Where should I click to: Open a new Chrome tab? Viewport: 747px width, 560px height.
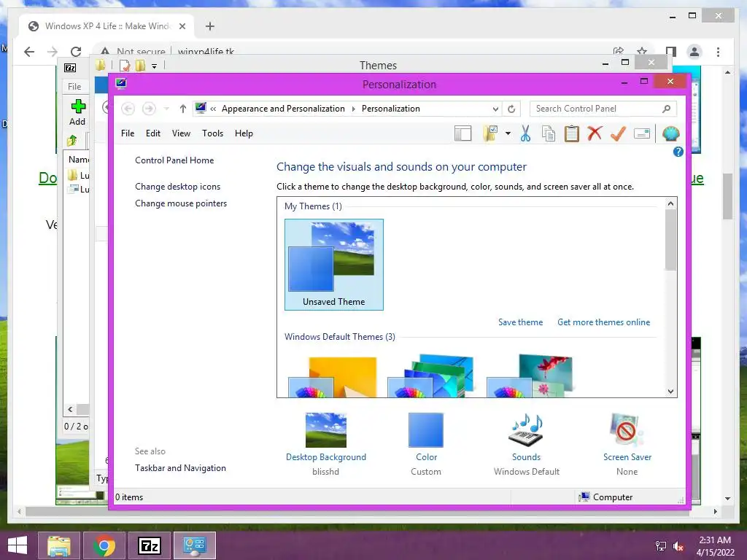tap(210, 26)
